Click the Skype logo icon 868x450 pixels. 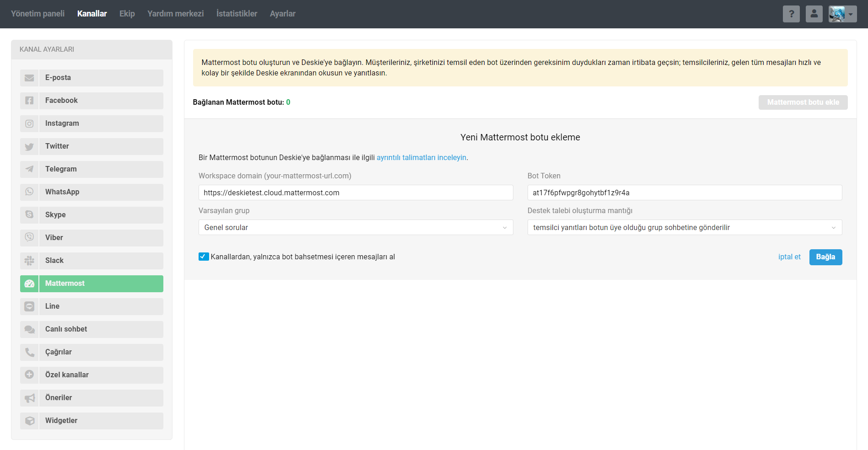click(x=29, y=215)
